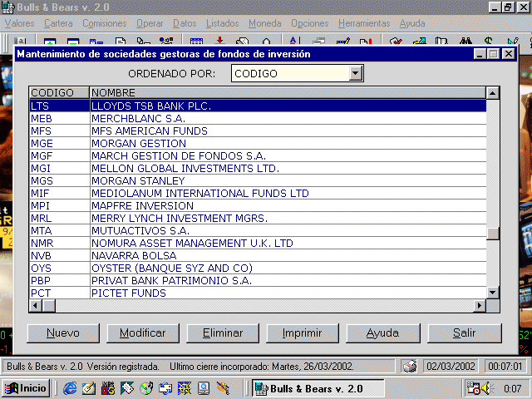
Task: Launch the CD player quick launch icon
Action: [146, 388]
